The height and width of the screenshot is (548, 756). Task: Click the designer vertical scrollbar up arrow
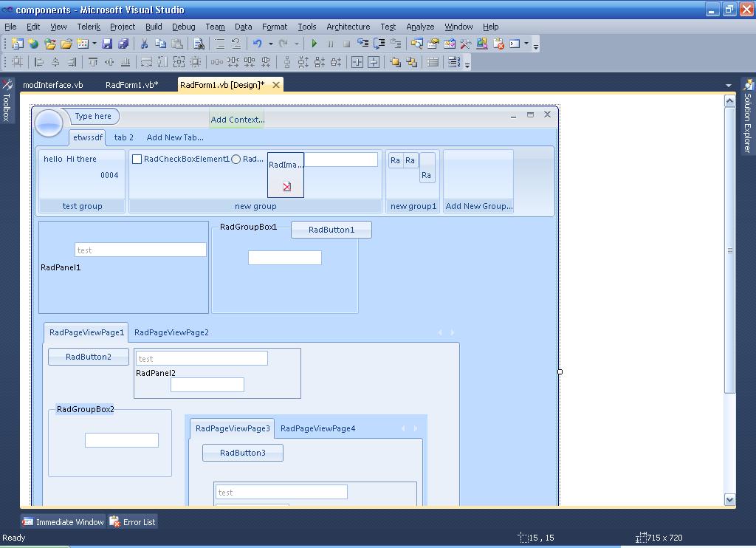click(729, 101)
